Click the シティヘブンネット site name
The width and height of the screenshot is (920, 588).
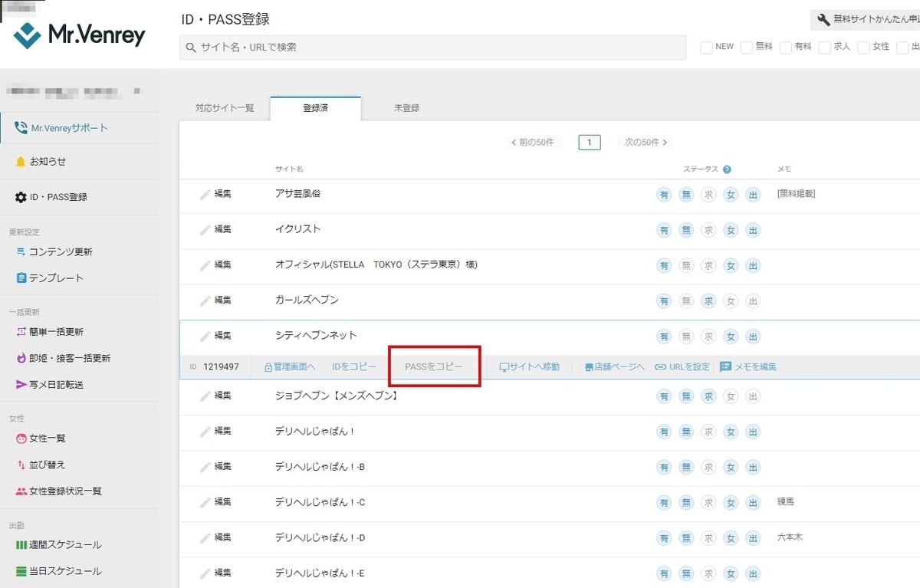click(316, 335)
